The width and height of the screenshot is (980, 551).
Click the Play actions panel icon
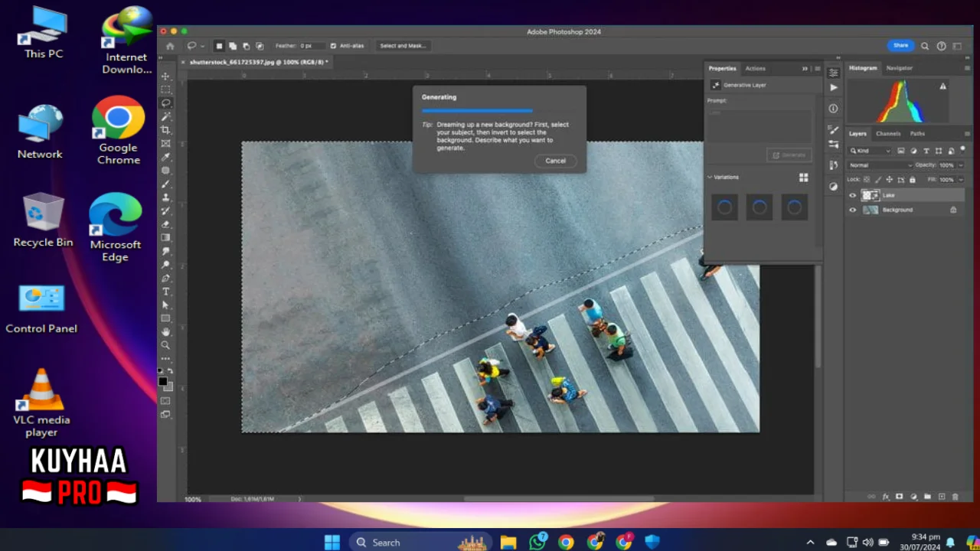coord(834,88)
